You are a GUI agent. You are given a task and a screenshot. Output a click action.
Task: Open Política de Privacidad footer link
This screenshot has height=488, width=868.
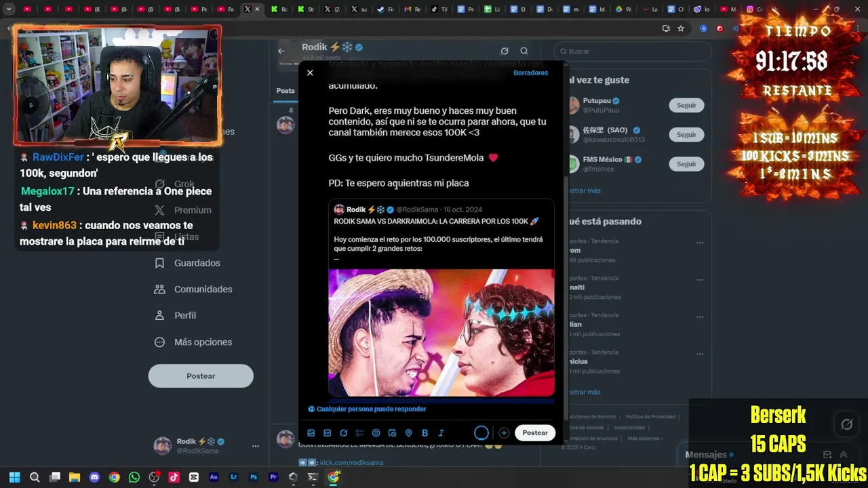[650, 417]
